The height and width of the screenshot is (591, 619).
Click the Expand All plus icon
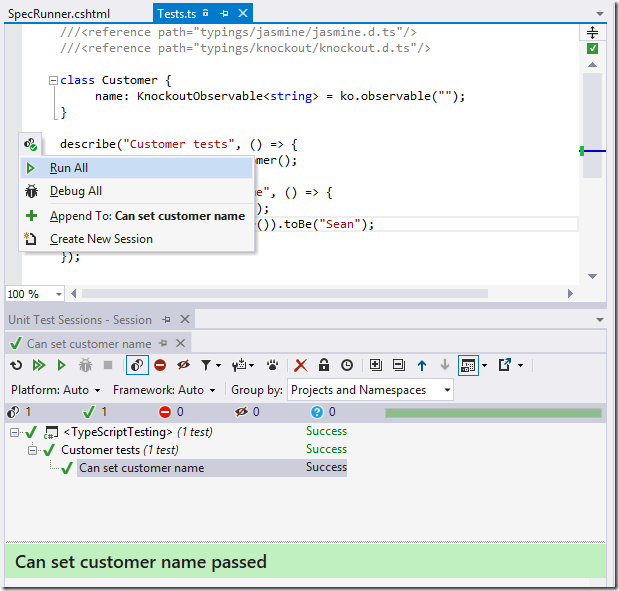(x=376, y=366)
